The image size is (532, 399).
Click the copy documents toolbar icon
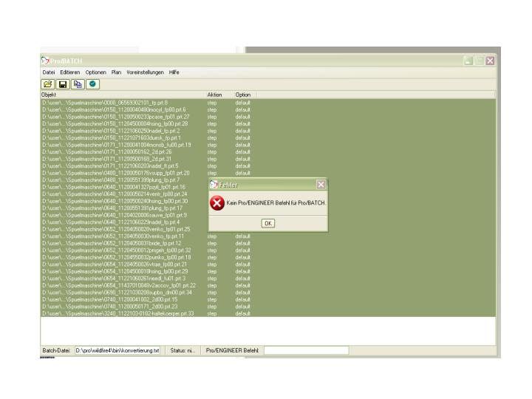pos(78,84)
